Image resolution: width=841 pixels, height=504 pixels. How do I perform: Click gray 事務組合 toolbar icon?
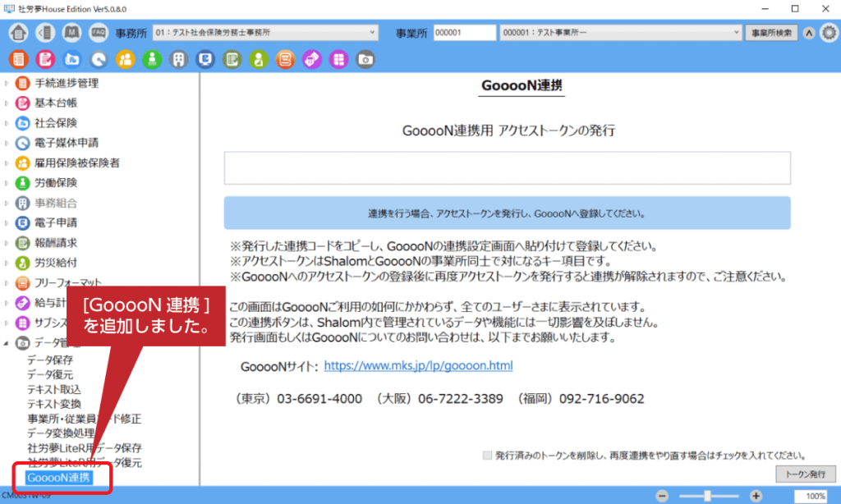pyautogui.click(x=178, y=60)
